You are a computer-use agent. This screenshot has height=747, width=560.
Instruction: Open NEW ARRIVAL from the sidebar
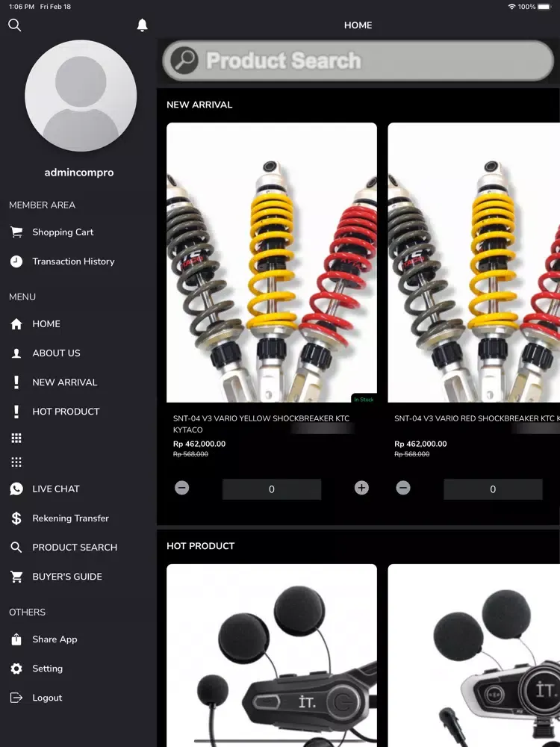(x=65, y=382)
